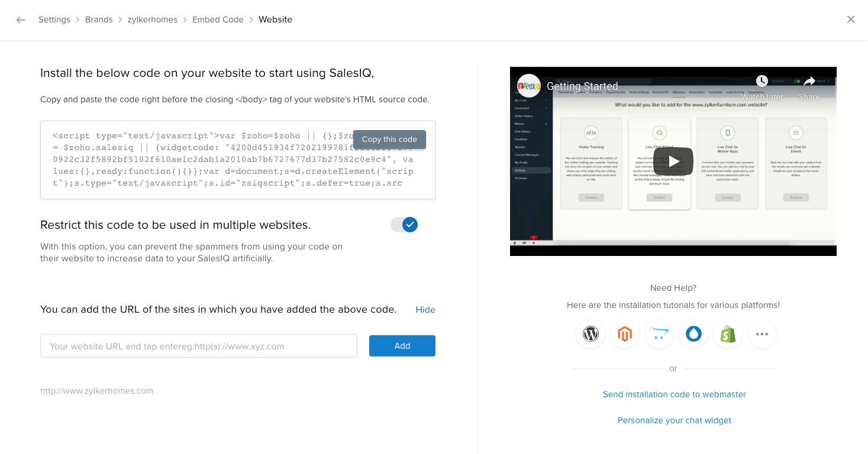
Task: Click the Zoho channel logo on the video
Action: tap(529, 86)
